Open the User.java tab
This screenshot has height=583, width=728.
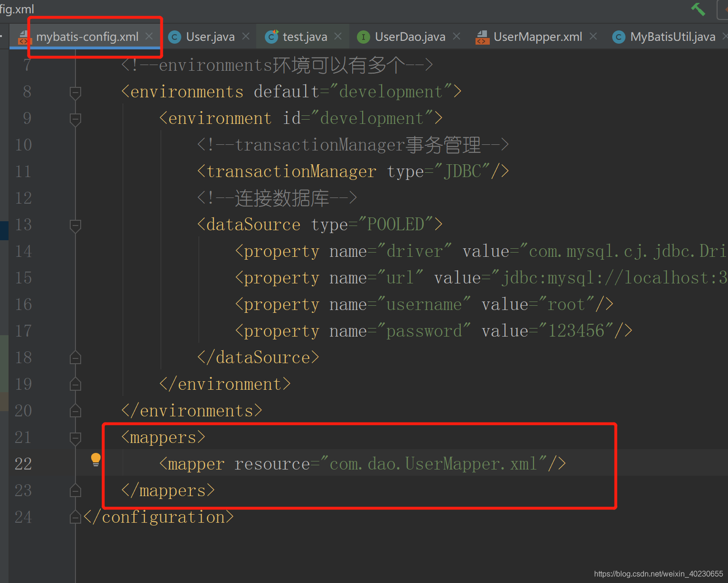click(x=210, y=37)
